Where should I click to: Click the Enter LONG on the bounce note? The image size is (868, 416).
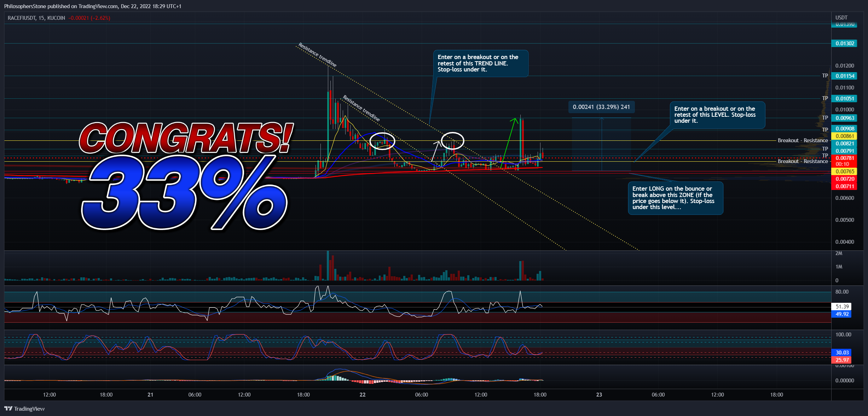[x=676, y=198]
